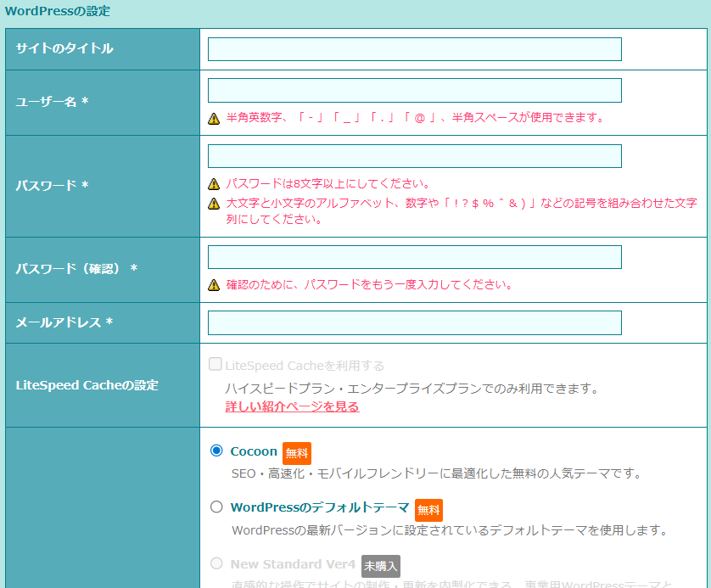Screen dimensions: 711x588
Task: Focus the サイトのタイトル input field
Action: 414,49
